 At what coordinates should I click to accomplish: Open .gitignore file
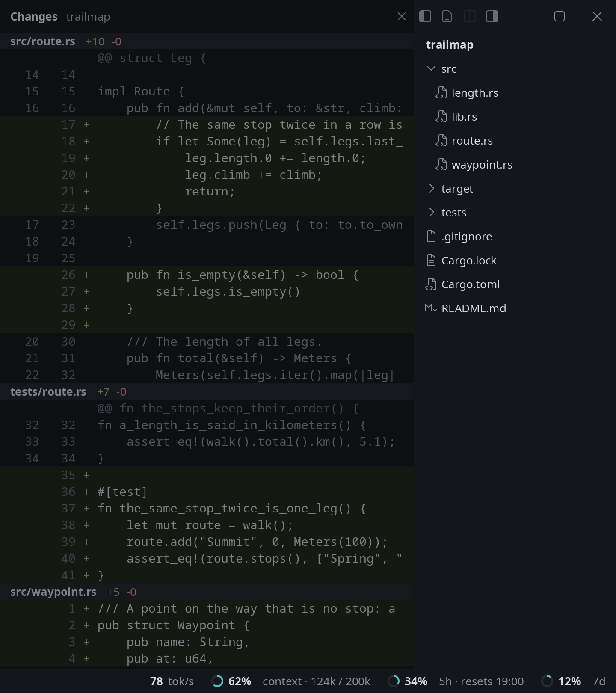(x=467, y=236)
